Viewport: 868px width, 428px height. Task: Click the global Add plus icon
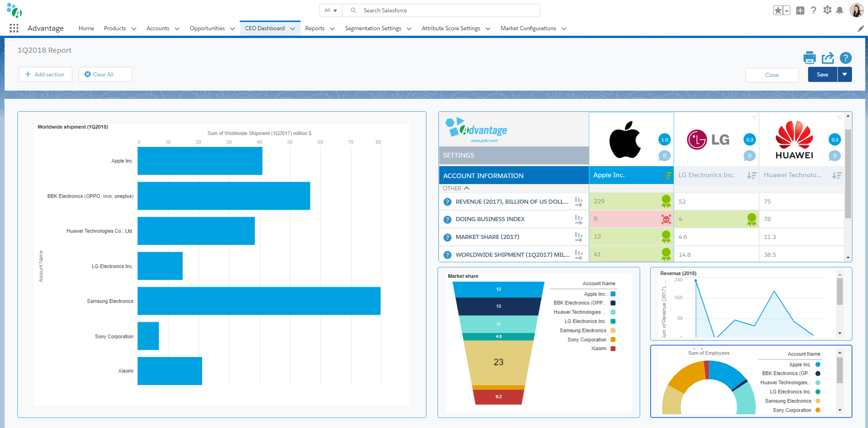point(800,10)
